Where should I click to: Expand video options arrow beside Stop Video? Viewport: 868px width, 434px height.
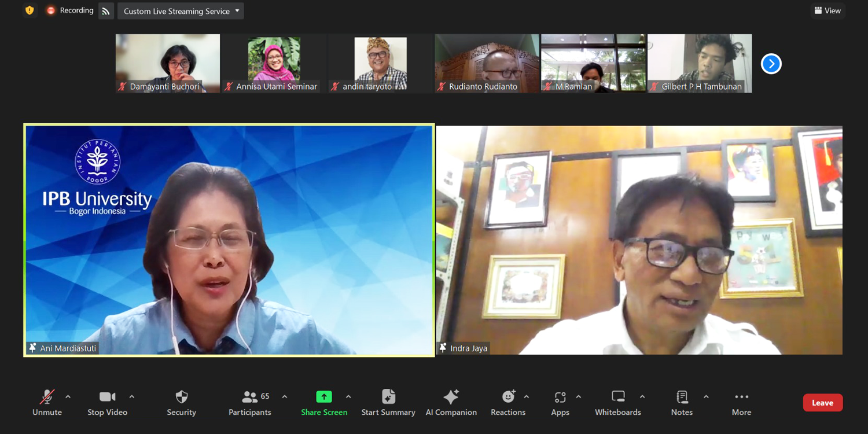[132, 397]
